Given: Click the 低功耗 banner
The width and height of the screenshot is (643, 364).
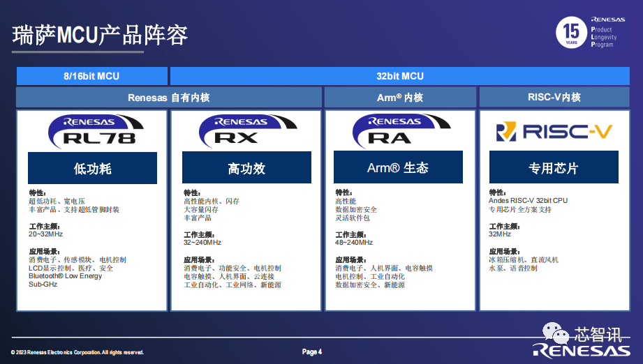Looking at the screenshot, I should [x=92, y=168].
